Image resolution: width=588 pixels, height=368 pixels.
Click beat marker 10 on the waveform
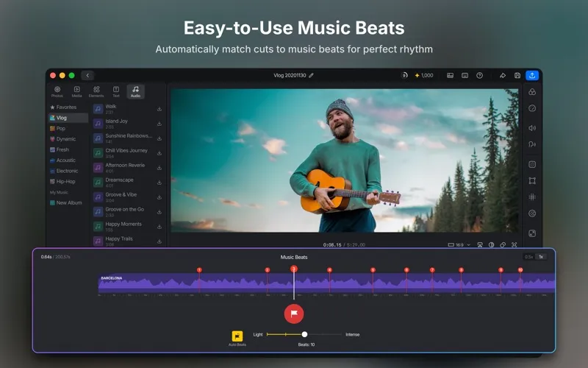click(520, 270)
